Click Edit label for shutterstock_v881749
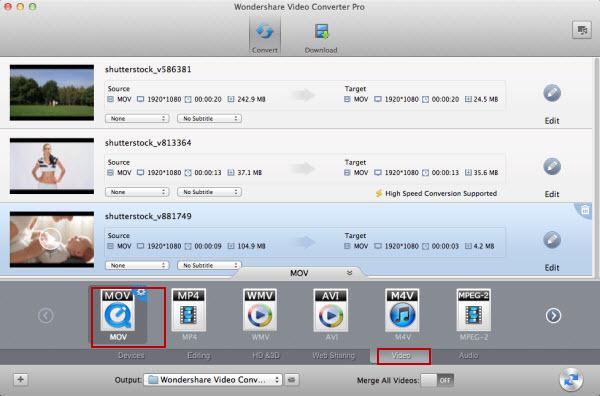The width and height of the screenshot is (600, 396). 552,268
